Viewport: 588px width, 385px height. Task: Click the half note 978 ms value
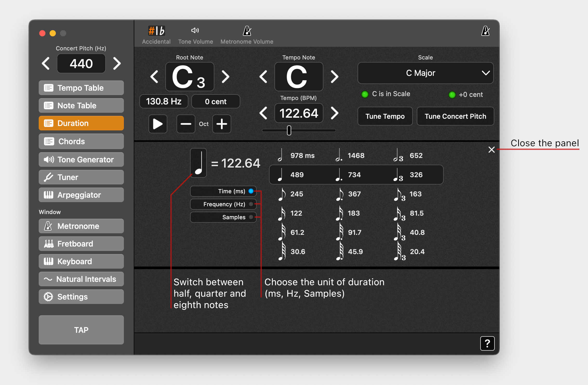(x=302, y=155)
